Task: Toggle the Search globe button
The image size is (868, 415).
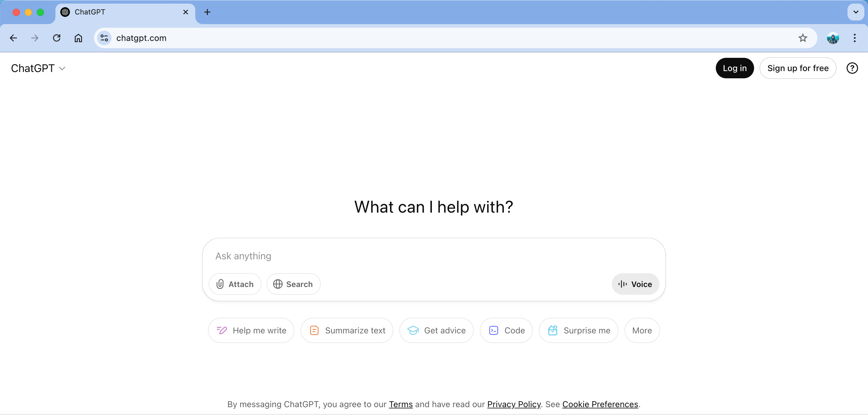Action: [x=293, y=284]
